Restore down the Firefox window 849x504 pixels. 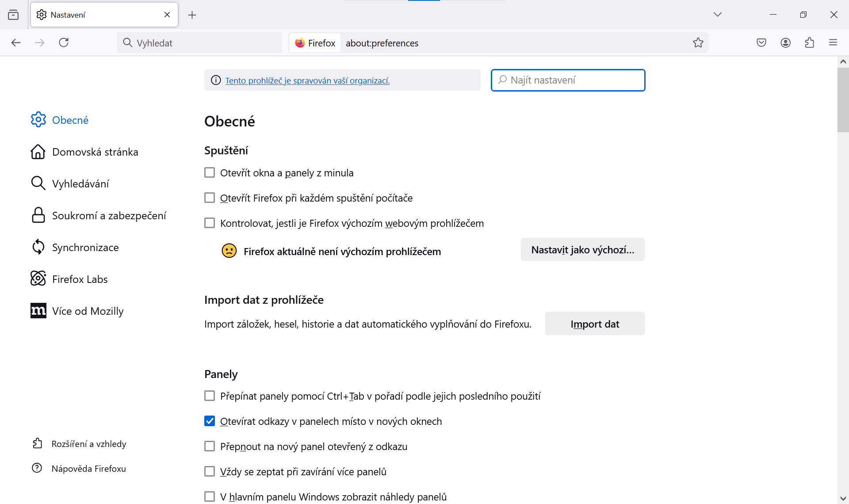tap(803, 15)
